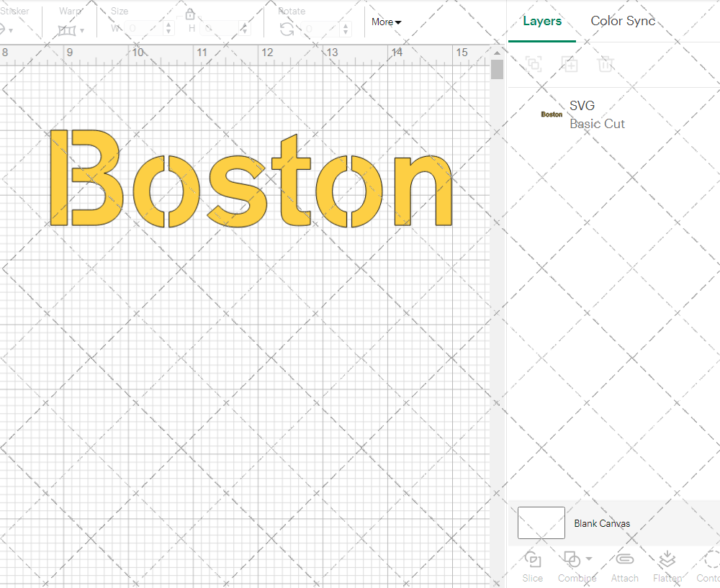Screen dimensions: 720x588
Task: Click the Delete trash icon
Action: point(606,65)
